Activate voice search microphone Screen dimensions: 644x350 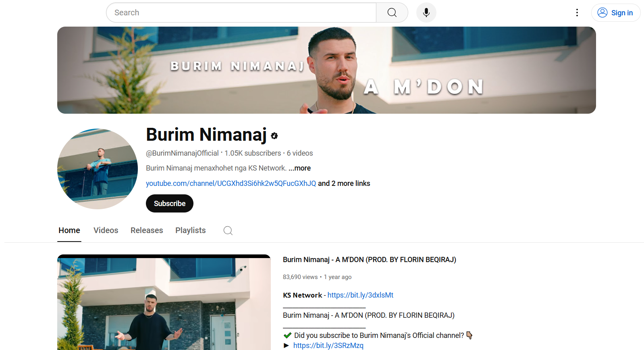pos(426,12)
